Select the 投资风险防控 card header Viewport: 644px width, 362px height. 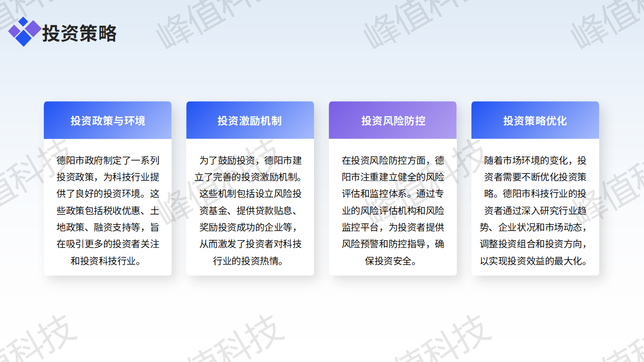pos(393,120)
